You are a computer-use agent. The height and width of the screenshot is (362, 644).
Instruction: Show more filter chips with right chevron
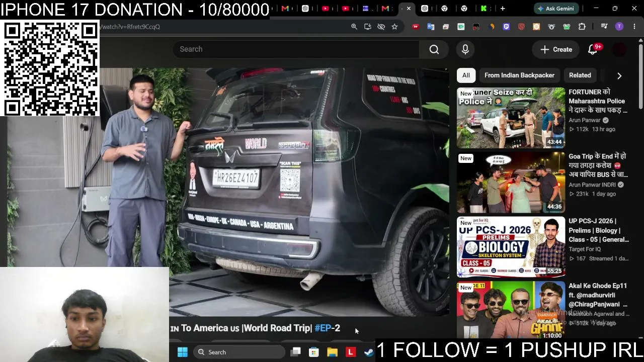[x=619, y=75]
